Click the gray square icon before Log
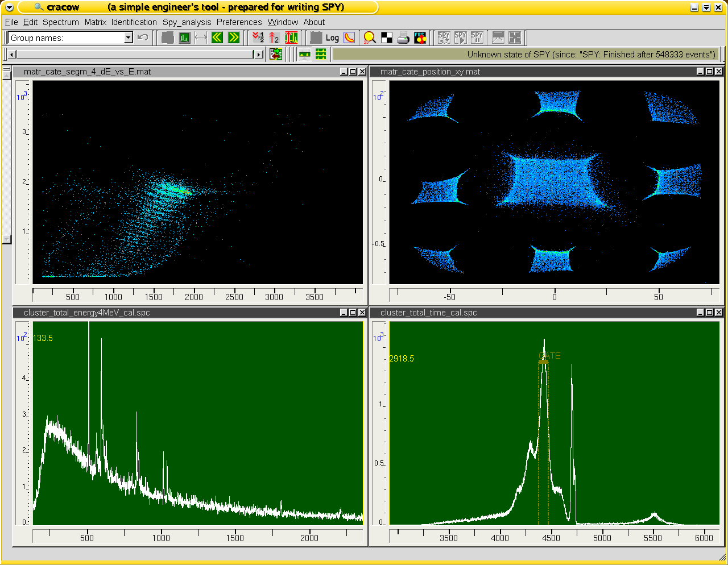The image size is (728, 565). click(316, 38)
